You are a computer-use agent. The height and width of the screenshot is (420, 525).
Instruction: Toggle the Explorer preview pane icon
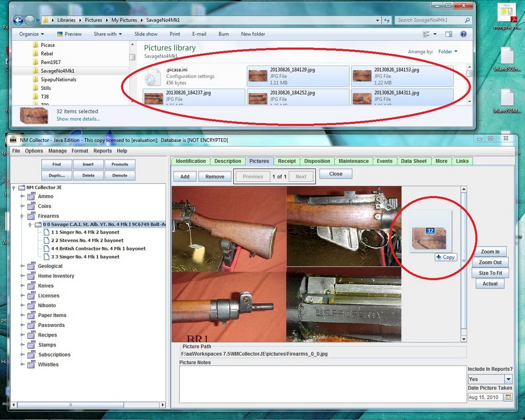point(449,34)
